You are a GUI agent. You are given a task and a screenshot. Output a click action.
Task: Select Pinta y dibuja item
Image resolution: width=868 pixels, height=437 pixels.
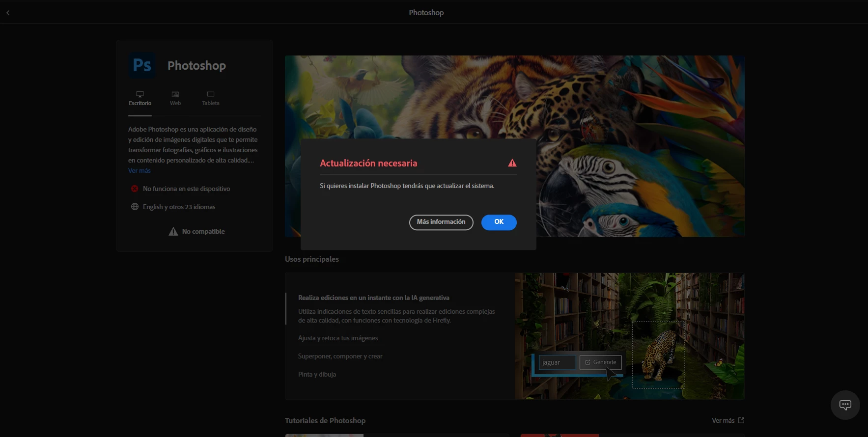click(317, 374)
